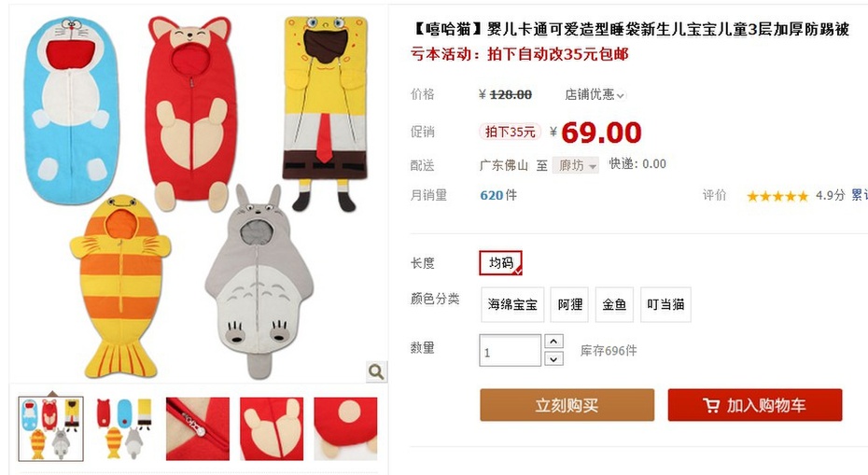The width and height of the screenshot is (868, 475).
Task: Increase quantity with the up arrow
Action: point(553,341)
